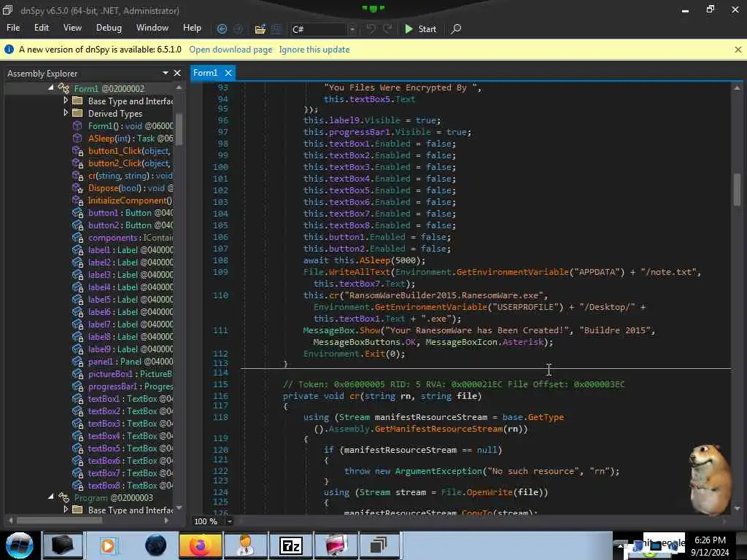The image size is (747, 560).
Task: Open the Help menu
Action: 192,28
